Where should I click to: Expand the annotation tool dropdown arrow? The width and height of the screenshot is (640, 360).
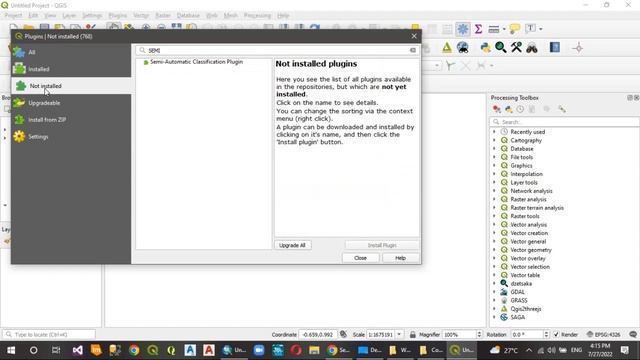[x=541, y=29]
